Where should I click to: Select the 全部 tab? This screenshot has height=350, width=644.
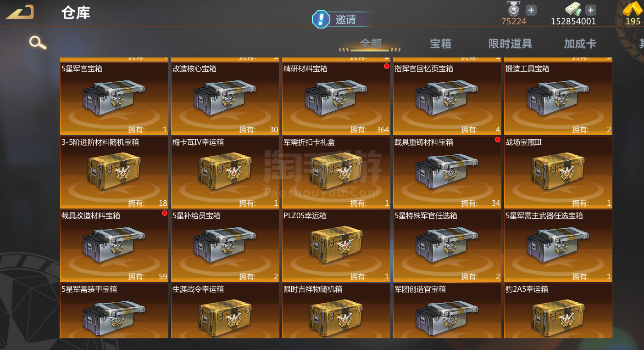pos(371,44)
